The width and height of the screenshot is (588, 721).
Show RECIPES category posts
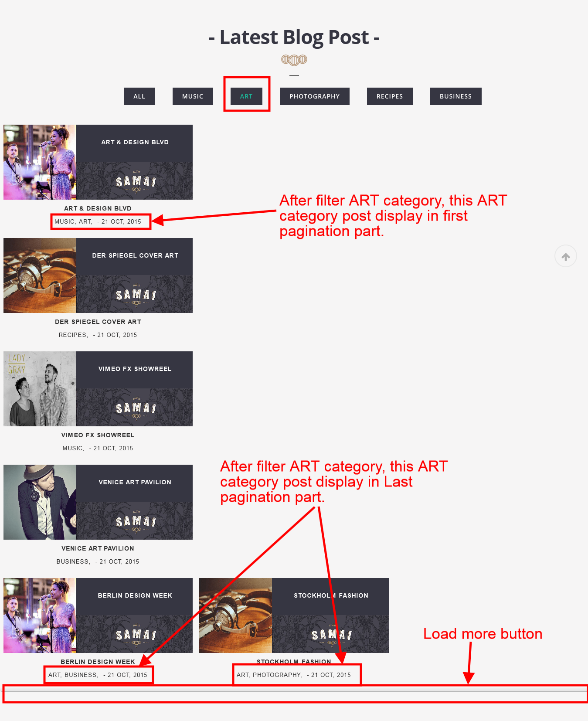click(x=390, y=96)
